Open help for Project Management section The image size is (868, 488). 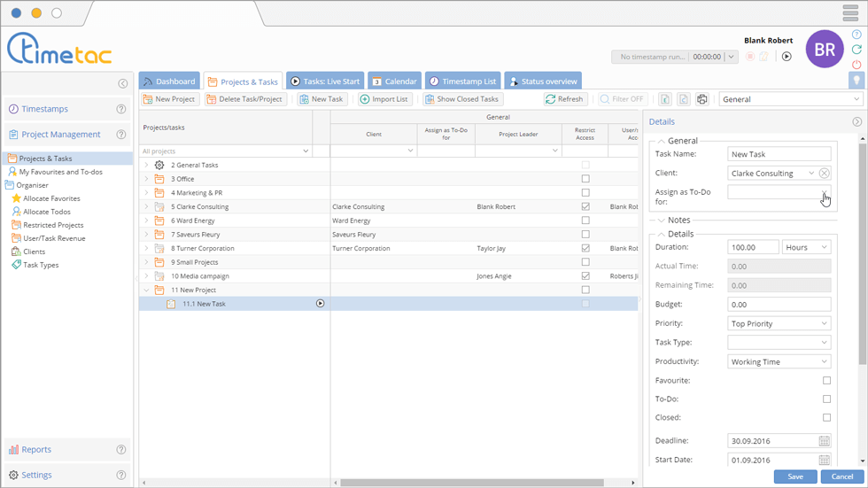(121, 135)
